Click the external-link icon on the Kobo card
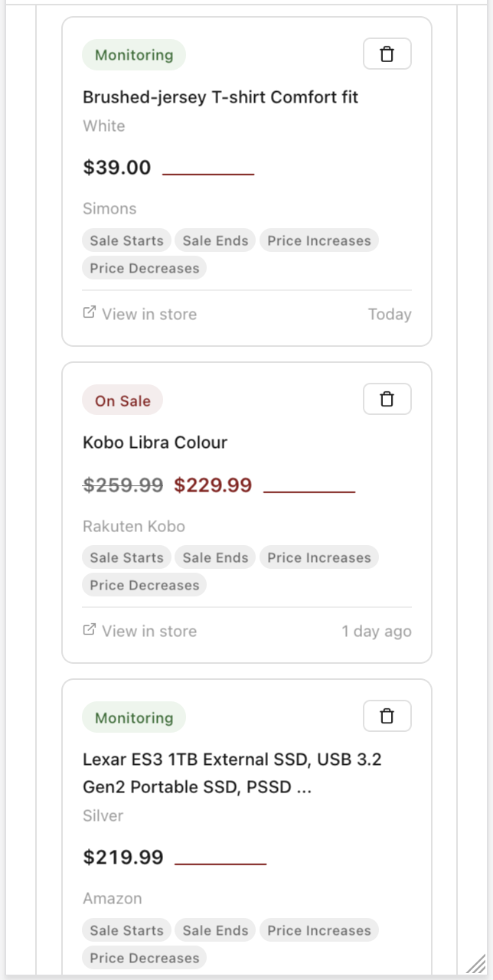The image size is (493, 980). pos(88,630)
